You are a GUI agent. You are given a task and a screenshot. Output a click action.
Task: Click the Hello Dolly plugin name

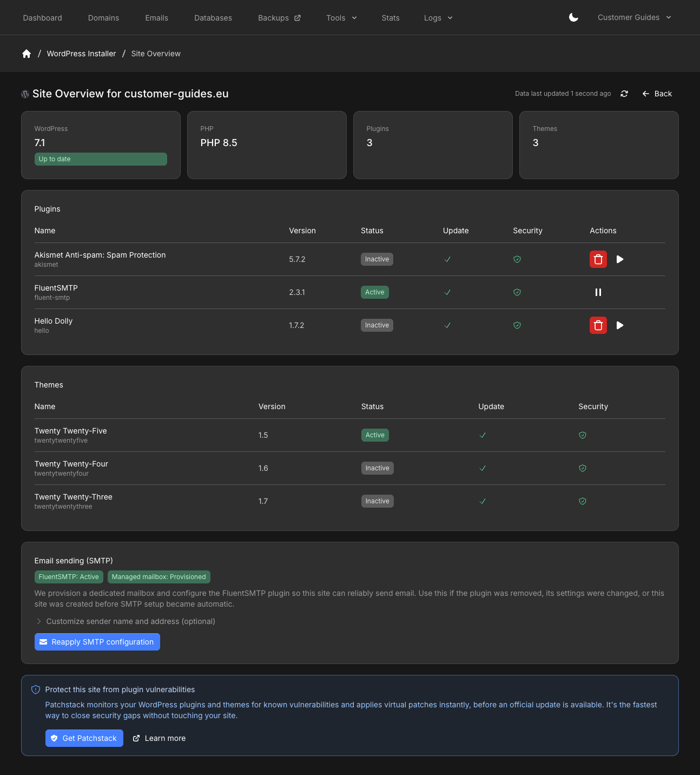click(54, 321)
